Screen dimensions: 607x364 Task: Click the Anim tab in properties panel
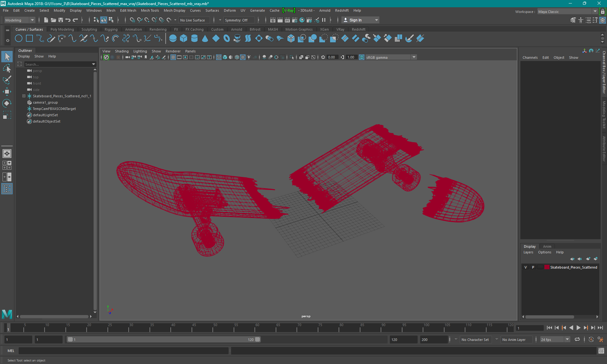pyautogui.click(x=547, y=246)
